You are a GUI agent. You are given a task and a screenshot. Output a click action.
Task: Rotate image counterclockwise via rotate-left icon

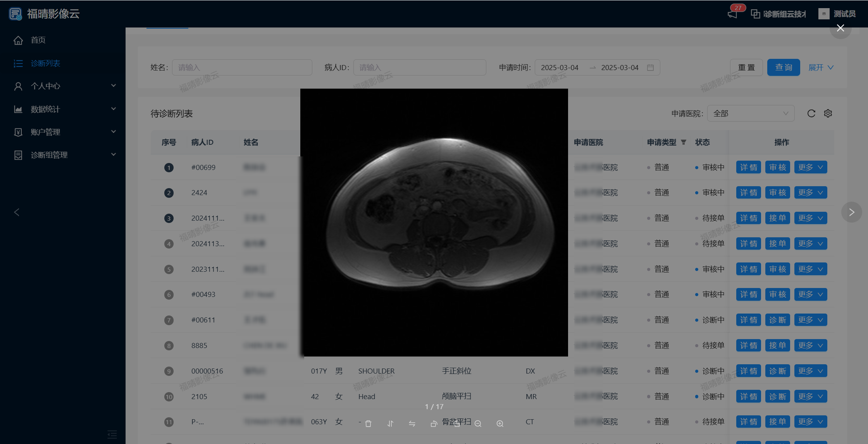click(x=434, y=424)
